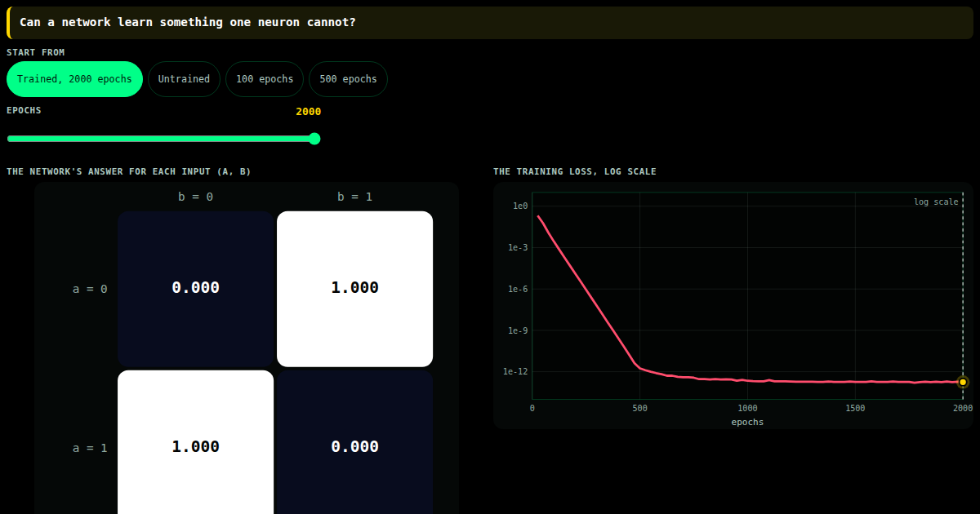Select the "Trained, 2000 epochs" preset

[x=74, y=79]
